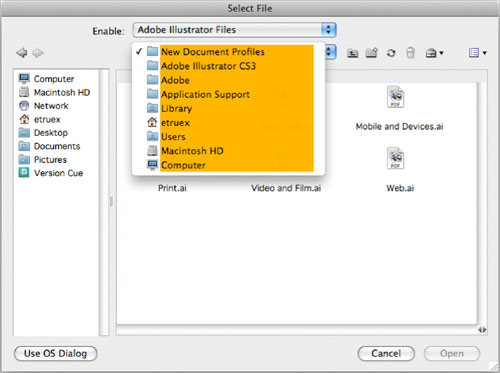Click the create new folder icon
Image resolution: width=500 pixels, height=373 pixels.
coord(371,53)
